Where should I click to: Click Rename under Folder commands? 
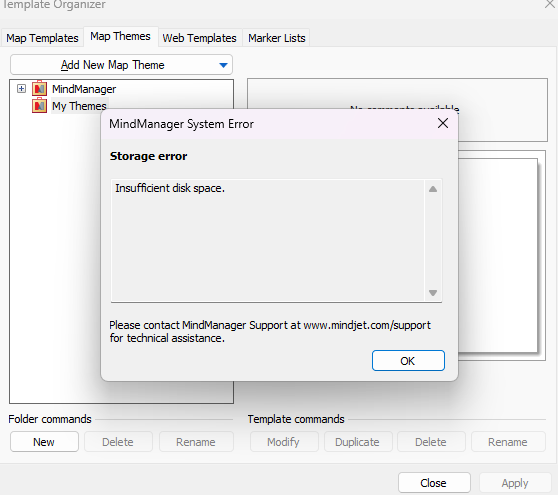(196, 442)
